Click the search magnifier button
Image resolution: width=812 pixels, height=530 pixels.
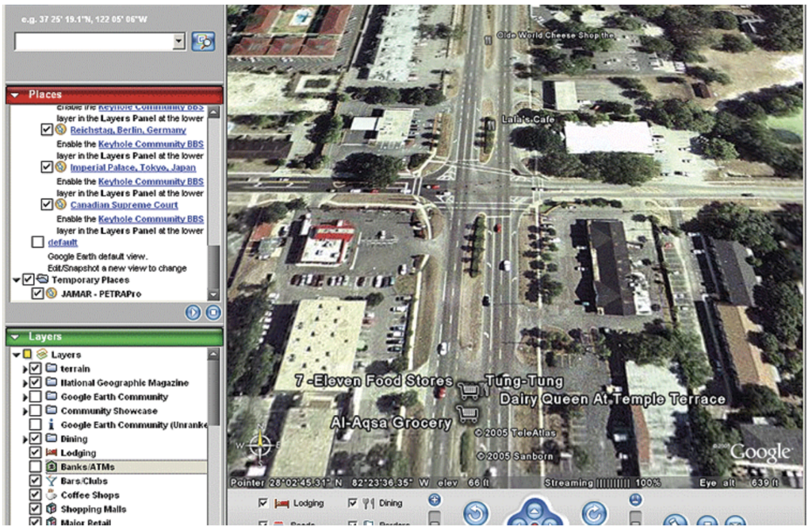(203, 41)
